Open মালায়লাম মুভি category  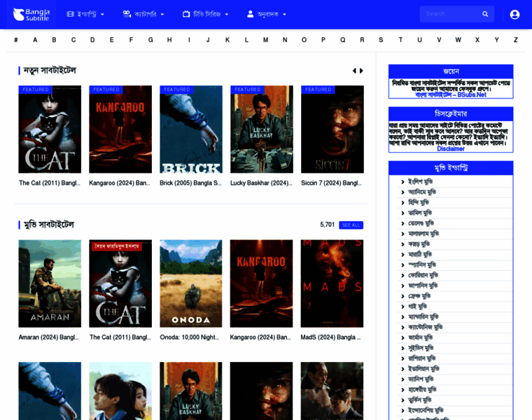423,234
